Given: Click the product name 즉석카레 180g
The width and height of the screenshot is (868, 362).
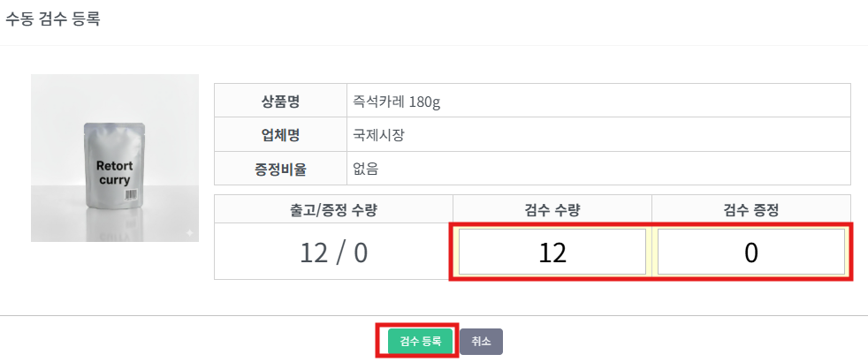Looking at the screenshot, I should click(x=397, y=101).
